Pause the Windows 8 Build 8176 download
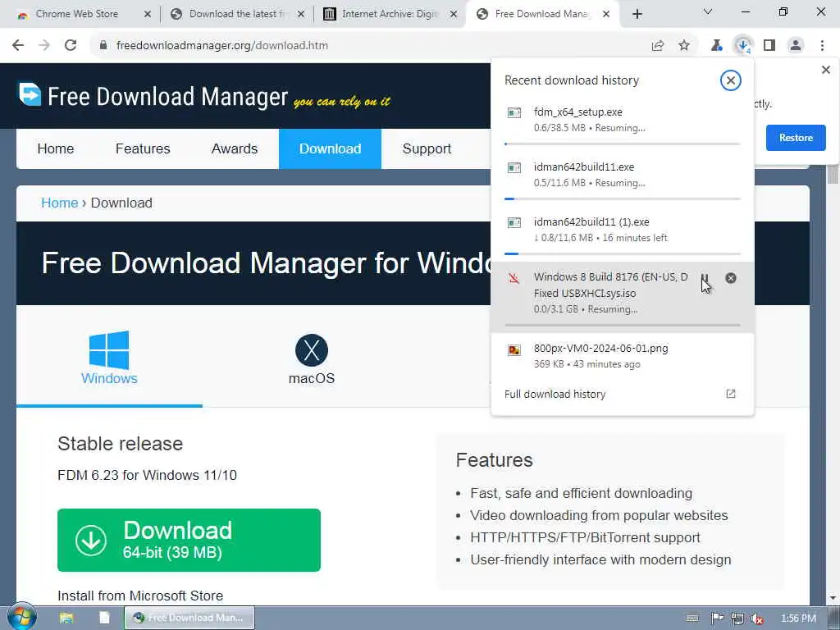The image size is (840, 630). pyautogui.click(x=705, y=278)
